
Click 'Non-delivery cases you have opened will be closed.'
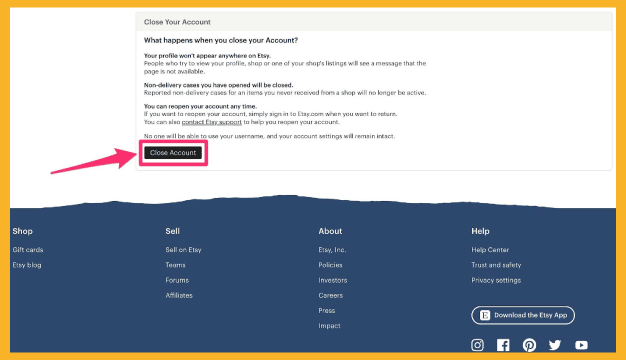218,85
